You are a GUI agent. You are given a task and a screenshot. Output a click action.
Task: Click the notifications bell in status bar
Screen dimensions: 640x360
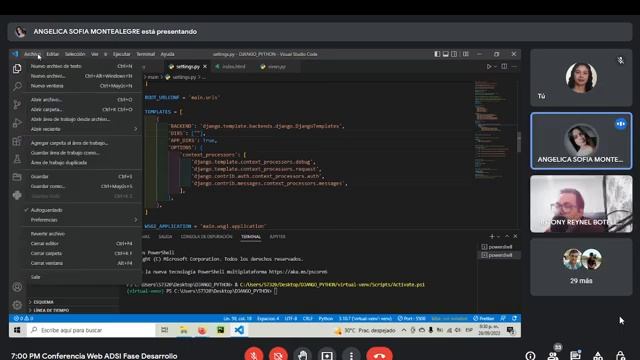[x=515, y=318]
